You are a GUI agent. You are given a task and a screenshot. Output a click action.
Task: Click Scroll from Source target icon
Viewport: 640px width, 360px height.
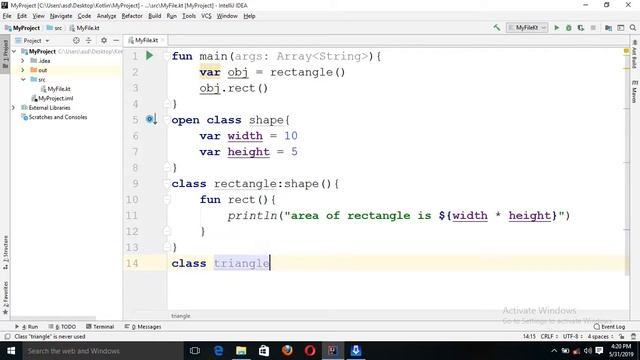pos(76,40)
